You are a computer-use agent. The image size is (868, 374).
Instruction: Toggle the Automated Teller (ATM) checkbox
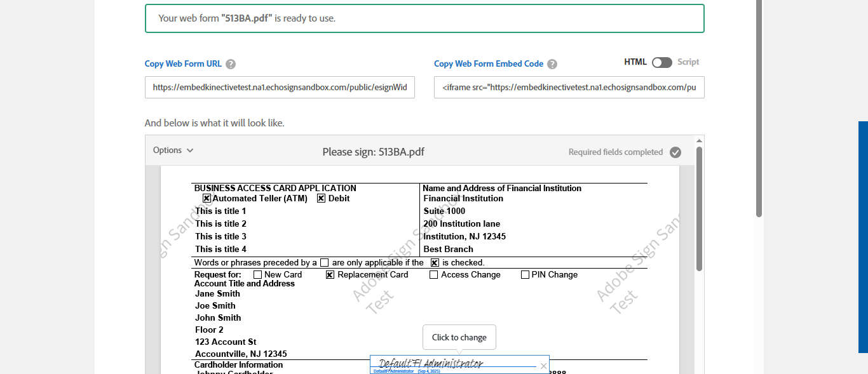coord(207,198)
